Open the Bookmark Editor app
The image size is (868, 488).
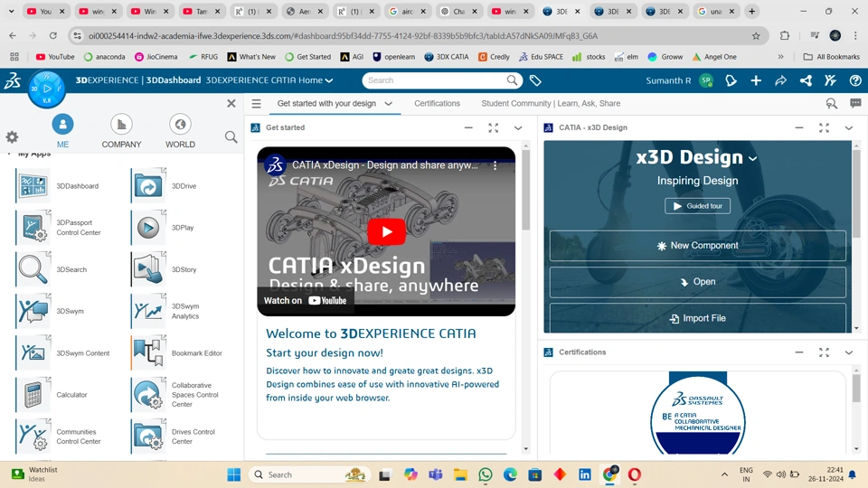pyautogui.click(x=148, y=353)
